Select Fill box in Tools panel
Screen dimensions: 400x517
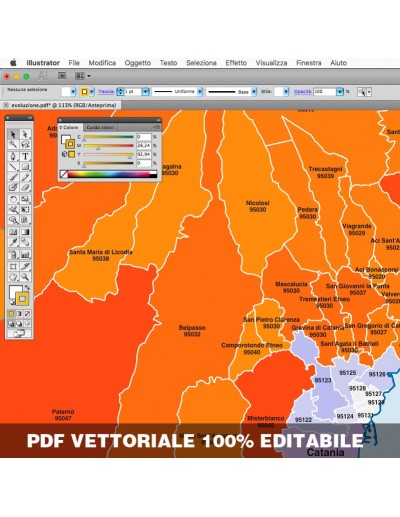tap(13, 290)
